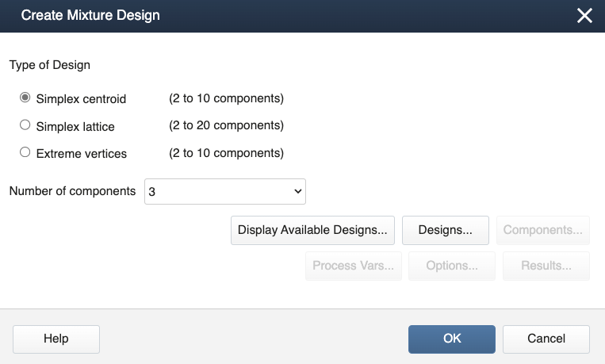Open Help for this dialog

point(56,339)
